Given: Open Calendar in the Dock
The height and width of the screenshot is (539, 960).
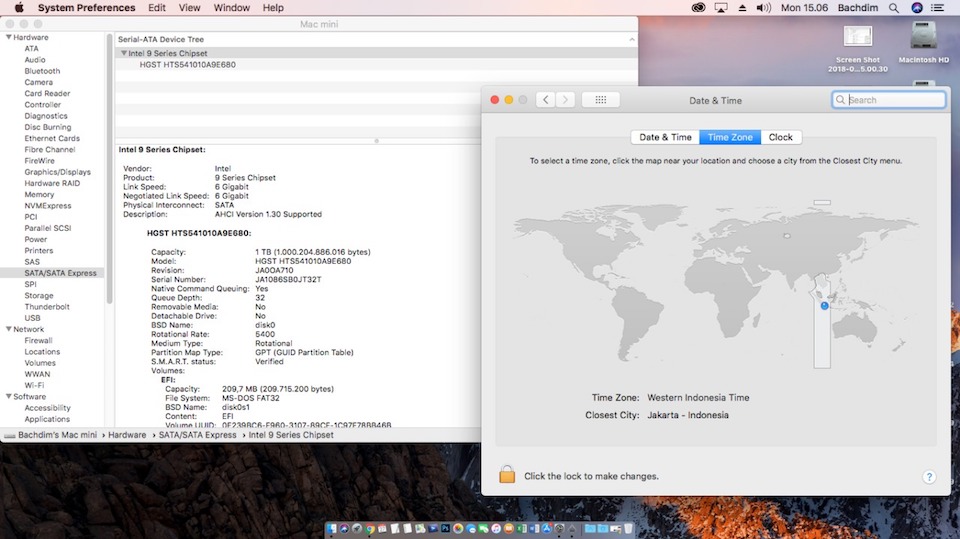Looking at the screenshot, I should click(x=382, y=529).
